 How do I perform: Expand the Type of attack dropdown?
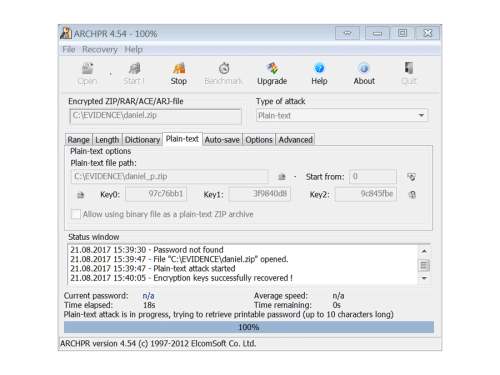pyautogui.click(x=421, y=115)
